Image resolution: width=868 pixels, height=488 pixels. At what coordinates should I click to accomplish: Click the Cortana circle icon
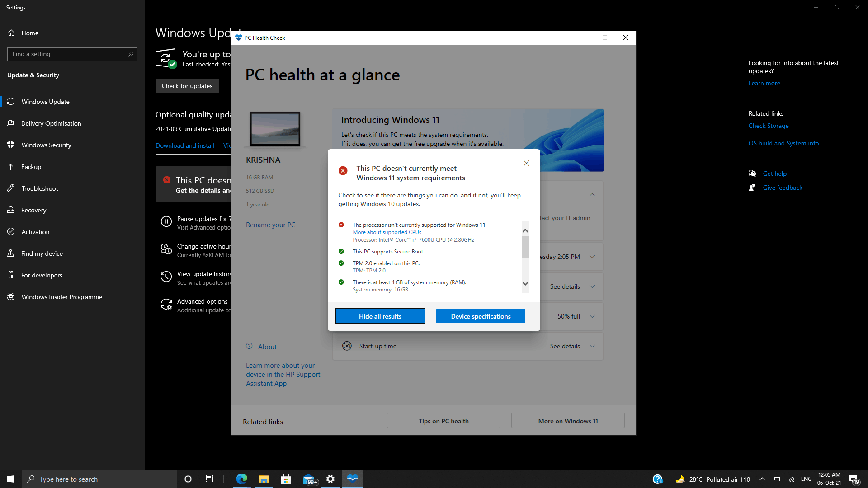pos(188,479)
